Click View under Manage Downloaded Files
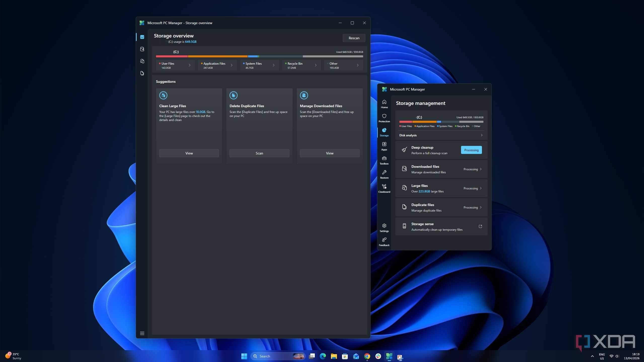The height and width of the screenshot is (362, 644). pyautogui.click(x=330, y=153)
